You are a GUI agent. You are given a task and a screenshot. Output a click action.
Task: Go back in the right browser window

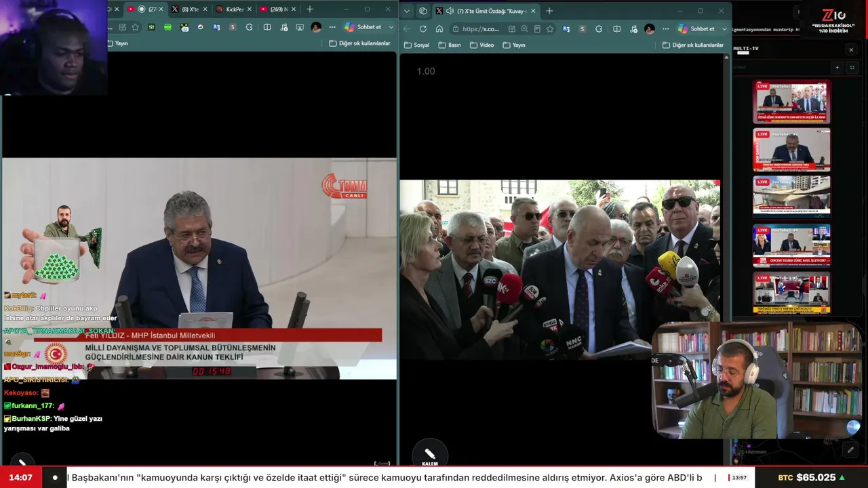pos(407,29)
